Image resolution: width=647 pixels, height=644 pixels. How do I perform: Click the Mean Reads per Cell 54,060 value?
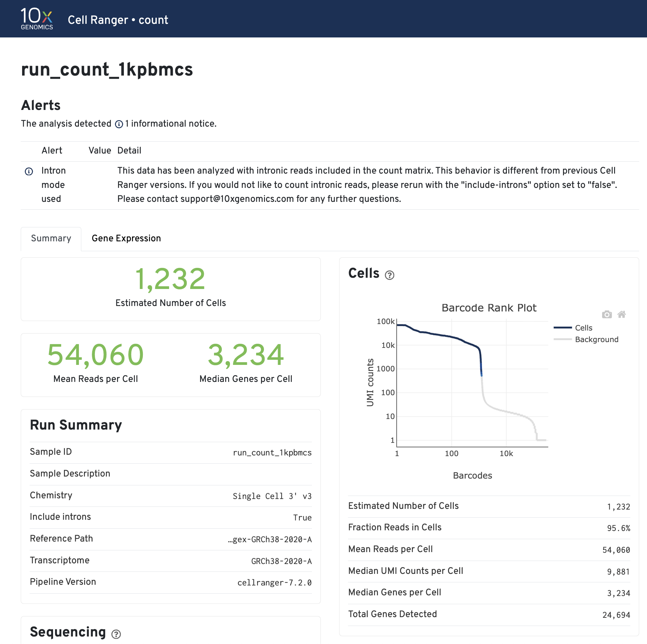tap(96, 355)
